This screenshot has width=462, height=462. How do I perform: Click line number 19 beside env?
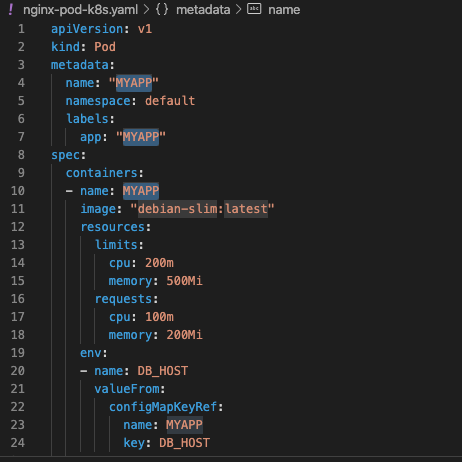[x=18, y=353]
